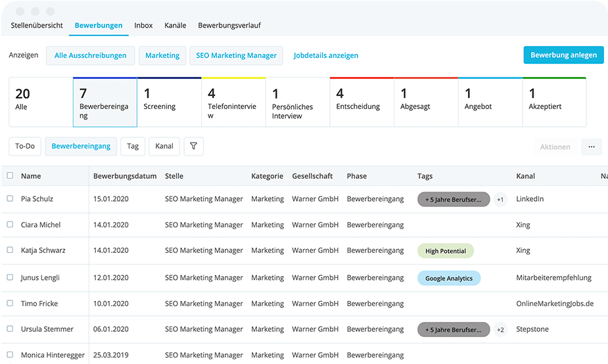608x364 pixels.
Task: Switch to the Bewerbungen tab
Action: (99, 25)
